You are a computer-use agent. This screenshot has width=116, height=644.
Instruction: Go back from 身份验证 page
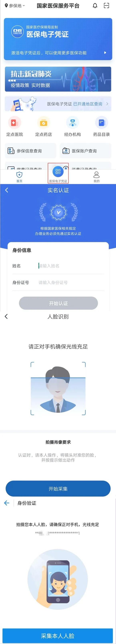(x=7, y=503)
